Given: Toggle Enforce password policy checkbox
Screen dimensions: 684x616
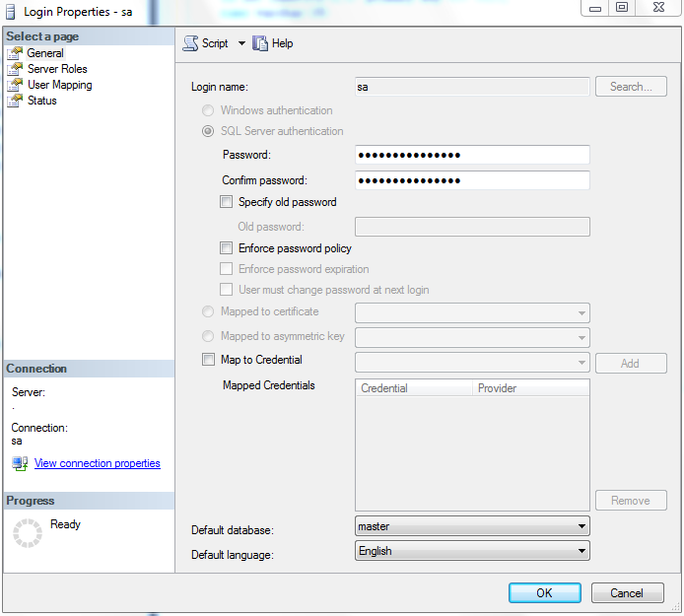Looking at the screenshot, I should pyautogui.click(x=226, y=247).
